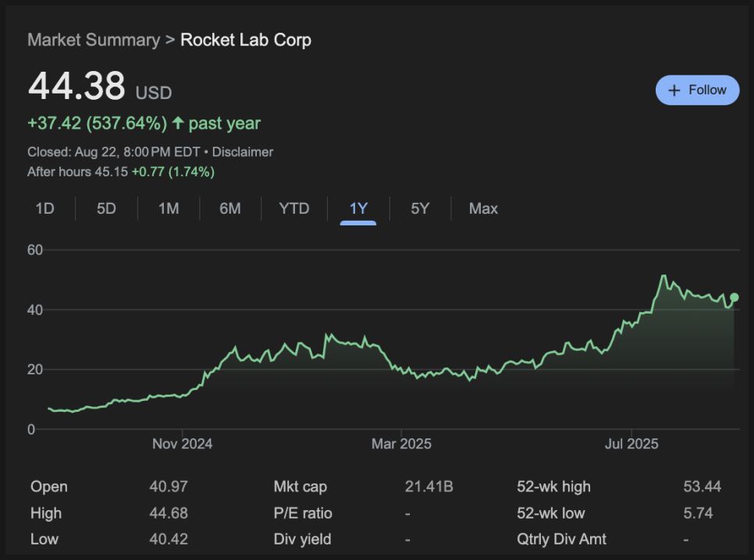The height and width of the screenshot is (560, 754).
Task: Click the Mar 2025 axis label
Action: pos(401,444)
